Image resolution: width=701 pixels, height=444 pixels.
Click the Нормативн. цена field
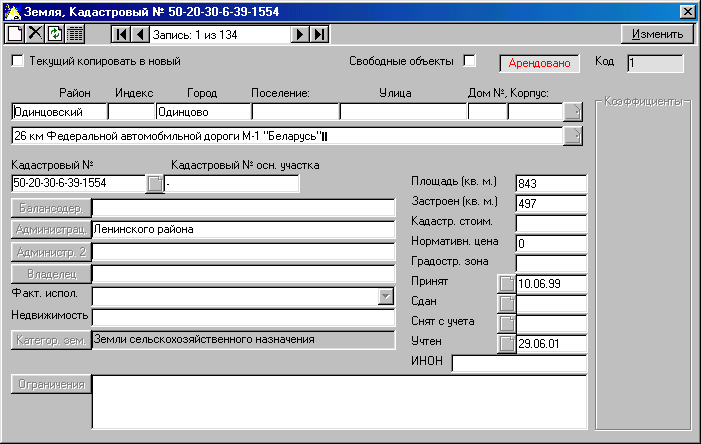[x=551, y=244]
